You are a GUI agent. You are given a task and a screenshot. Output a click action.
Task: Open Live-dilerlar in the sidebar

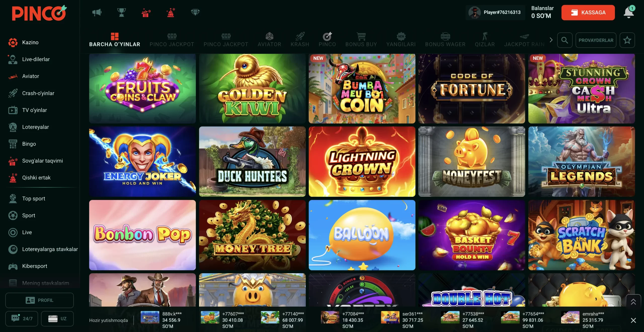(x=36, y=59)
